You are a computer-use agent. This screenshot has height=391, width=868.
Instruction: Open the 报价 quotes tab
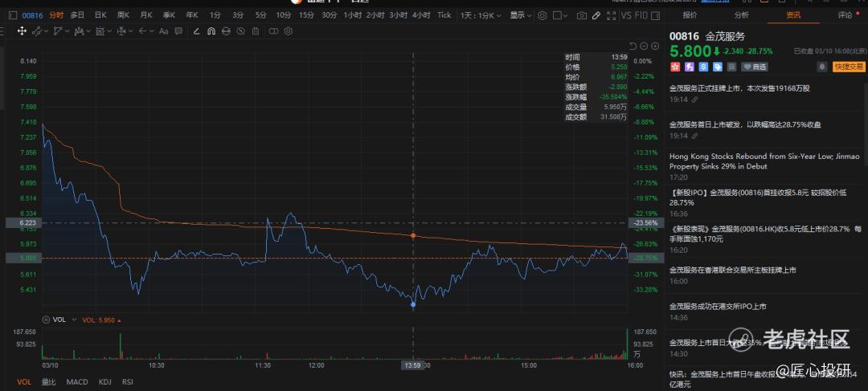point(690,15)
